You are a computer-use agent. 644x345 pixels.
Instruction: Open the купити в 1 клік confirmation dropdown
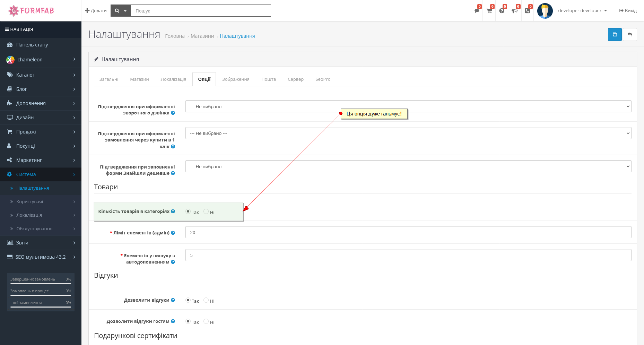tap(408, 133)
